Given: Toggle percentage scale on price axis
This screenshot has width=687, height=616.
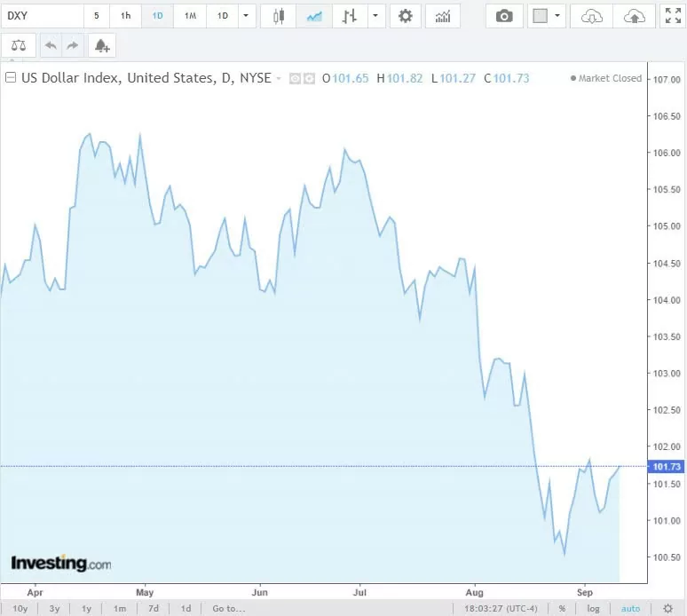Looking at the screenshot, I should (562, 608).
